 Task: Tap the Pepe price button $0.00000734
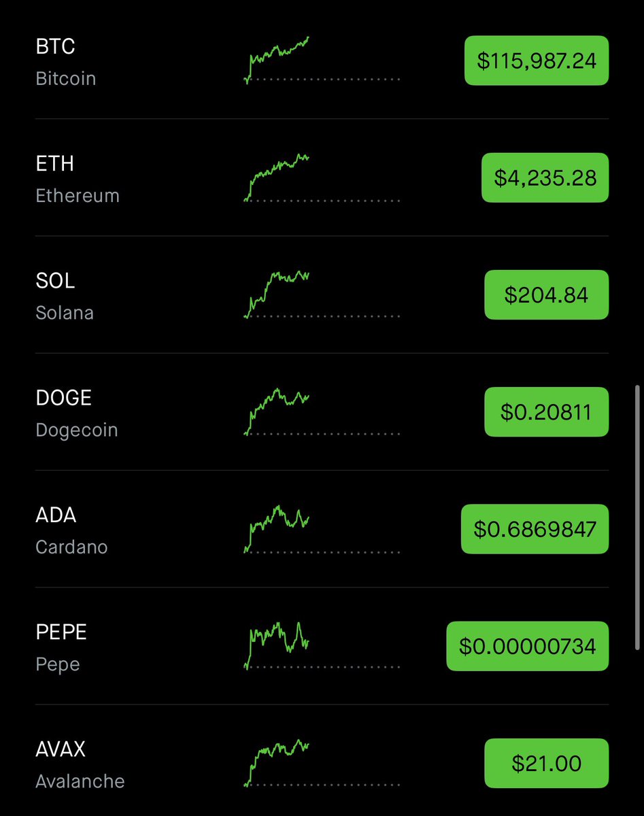click(527, 646)
